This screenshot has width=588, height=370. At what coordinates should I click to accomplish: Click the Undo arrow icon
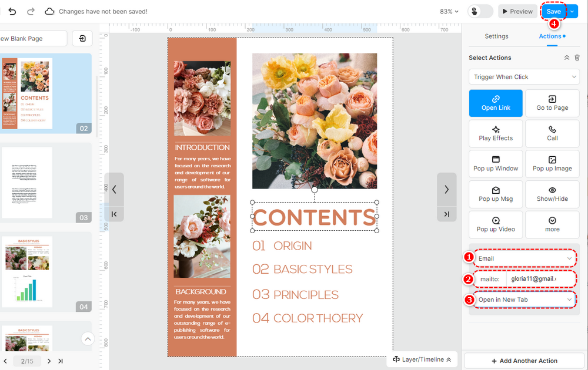12,12
